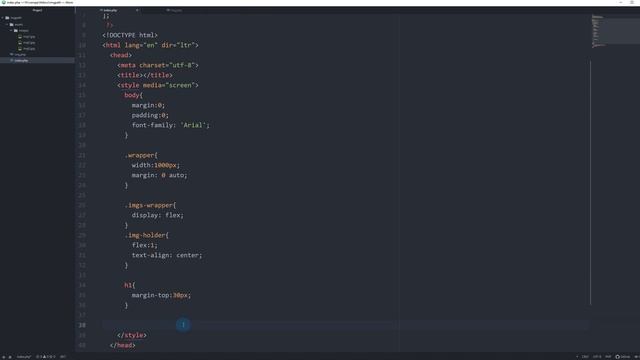
Task: Click the .imgs-wrapper{ selector
Action: (150, 205)
